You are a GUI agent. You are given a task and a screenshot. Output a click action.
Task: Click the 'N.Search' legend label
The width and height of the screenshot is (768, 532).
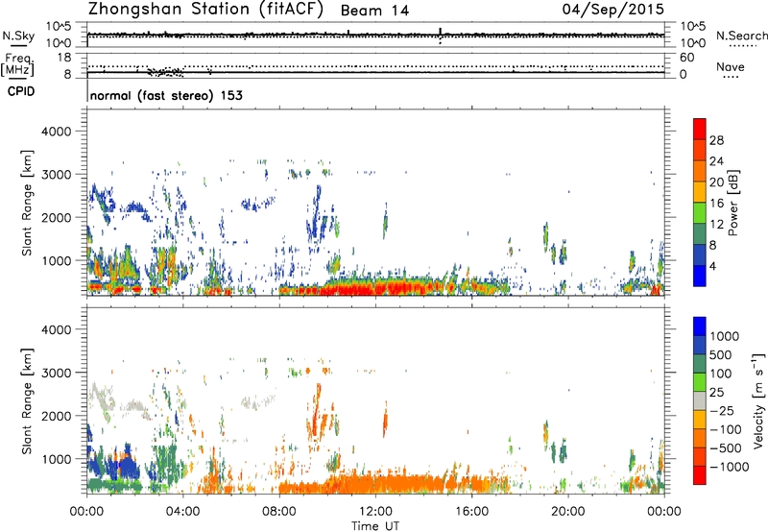point(742,36)
